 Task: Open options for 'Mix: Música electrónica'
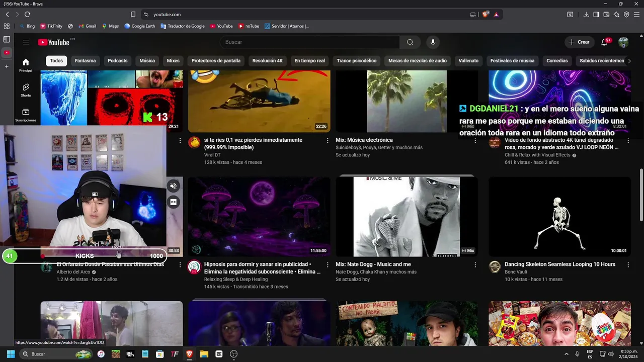click(475, 140)
